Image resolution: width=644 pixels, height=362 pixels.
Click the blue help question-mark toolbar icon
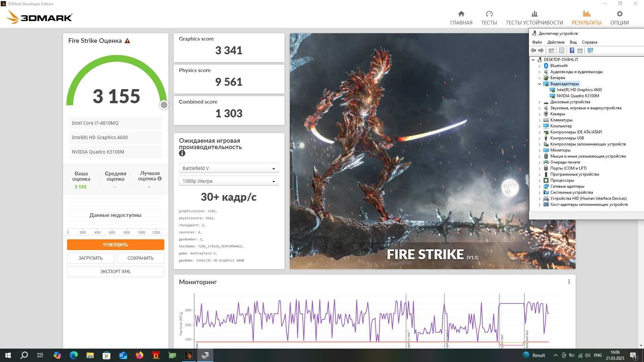point(572,51)
